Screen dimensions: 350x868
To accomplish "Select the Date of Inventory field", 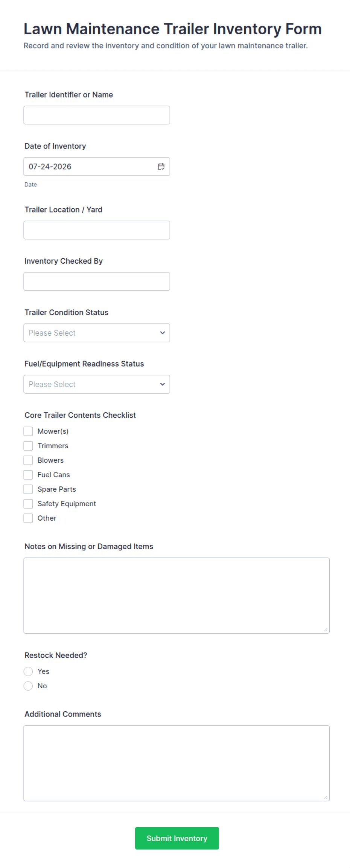I will tap(97, 167).
